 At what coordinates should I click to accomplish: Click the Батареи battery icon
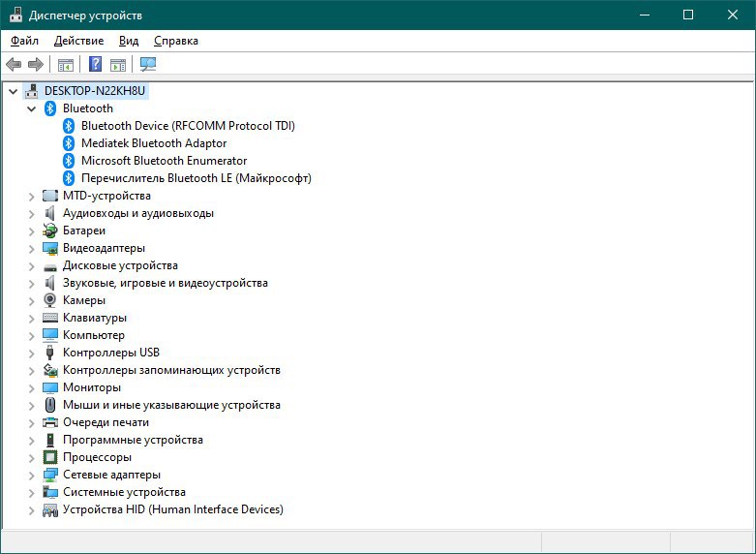[x=50, y=231]
